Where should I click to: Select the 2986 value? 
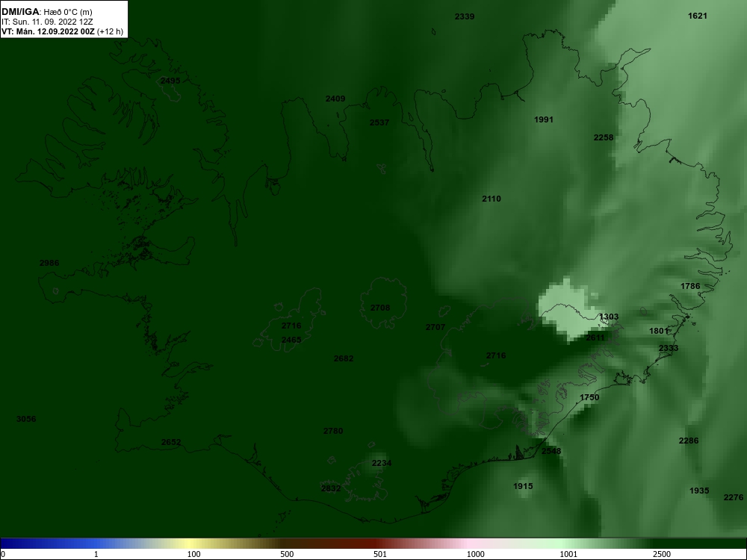tap(49, 263)
